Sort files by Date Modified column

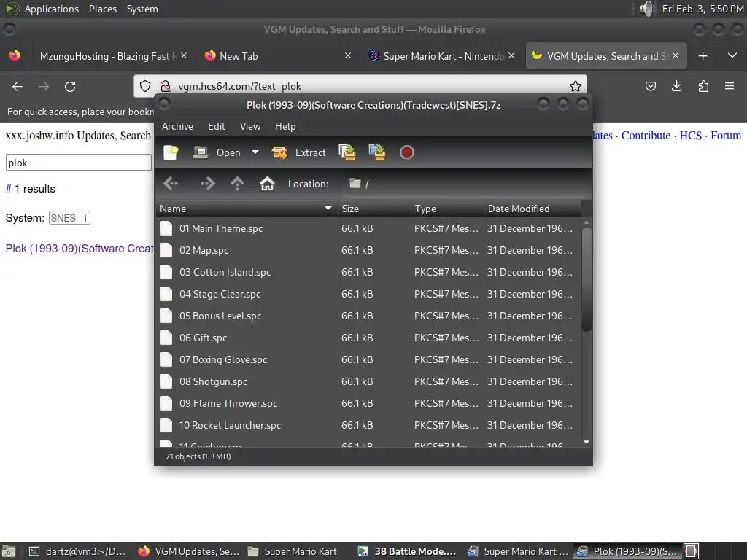point(533,209)
